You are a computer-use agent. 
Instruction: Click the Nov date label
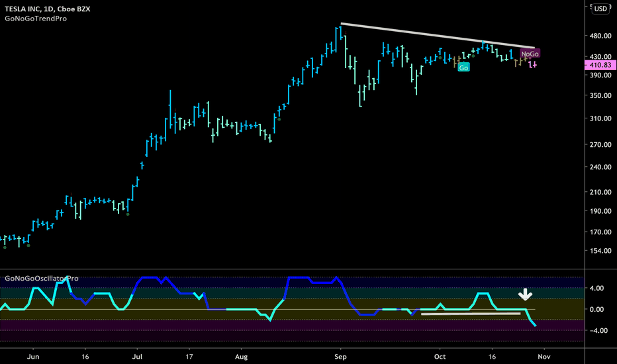pos(544,357)
